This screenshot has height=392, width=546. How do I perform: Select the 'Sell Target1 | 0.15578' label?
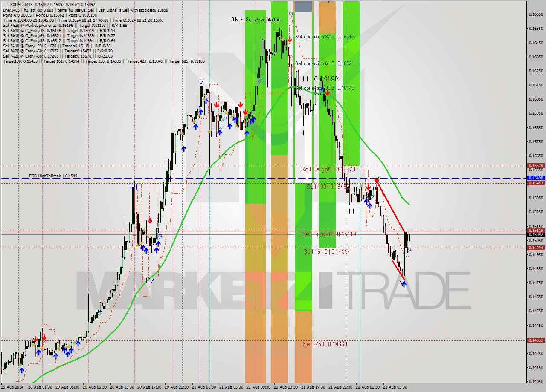point(328,169)
